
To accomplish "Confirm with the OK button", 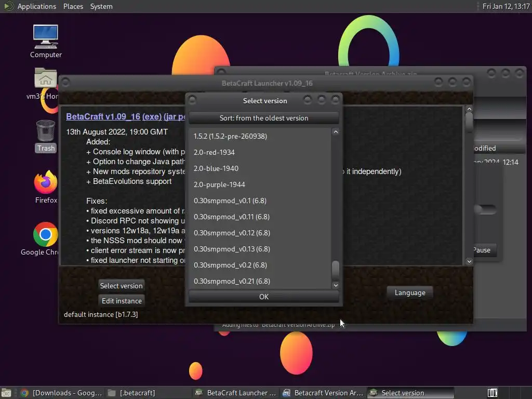I will pos(263,297).
